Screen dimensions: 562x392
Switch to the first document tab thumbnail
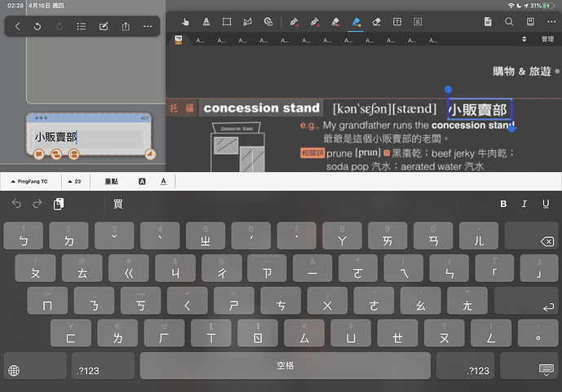tap(179, 39)
